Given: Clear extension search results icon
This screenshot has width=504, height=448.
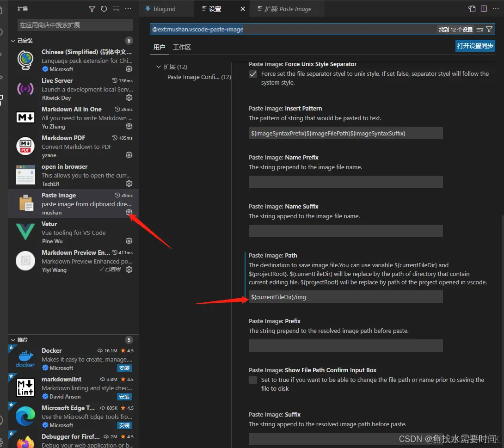Looking at the screenshot, I should point(116,9).
